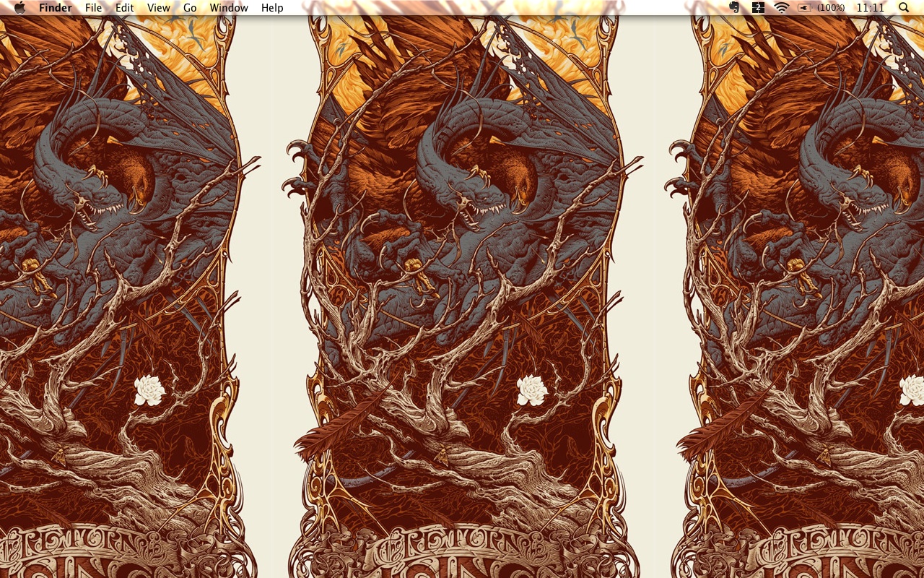Image resolution: width=924 pixels, height=578 pixels.
Task: Open the Help menu
Action: pyautogui.click(x=272, y=8)
